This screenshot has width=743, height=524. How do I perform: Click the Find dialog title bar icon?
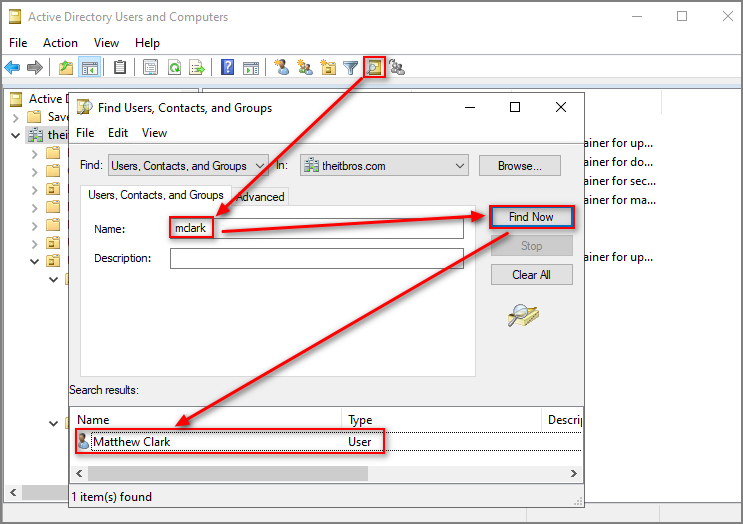pos(84,108)
